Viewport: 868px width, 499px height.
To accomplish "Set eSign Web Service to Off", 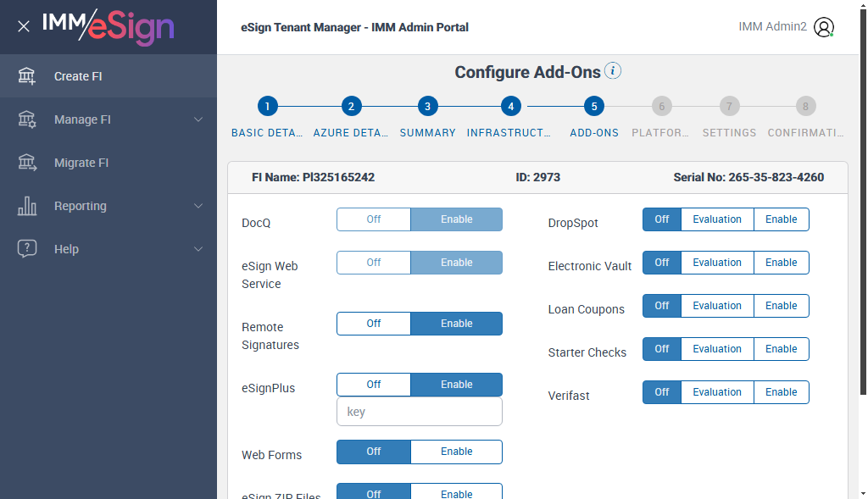I will pos(374,263).
